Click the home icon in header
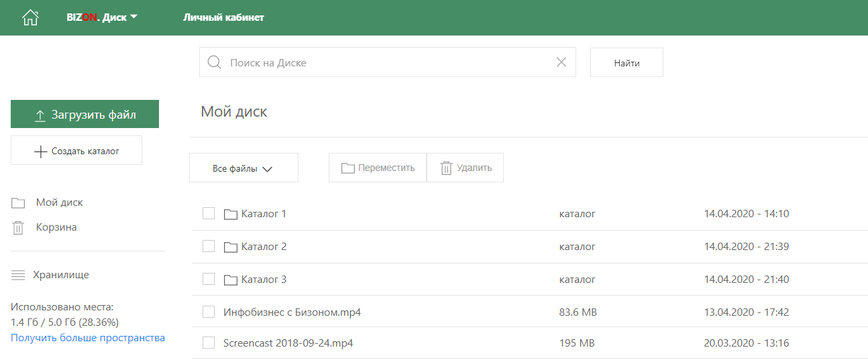Screen dimensions: 868x360 (30, 17)
